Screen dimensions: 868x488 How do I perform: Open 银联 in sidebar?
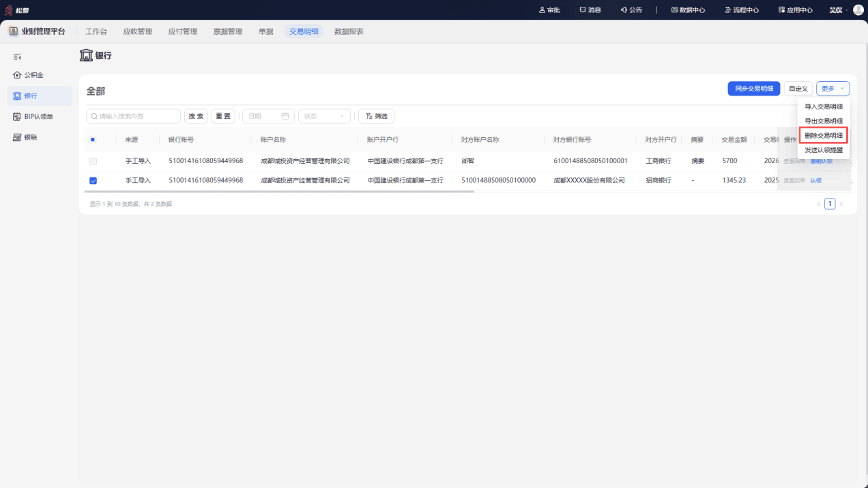pyautogui.click(x=40, y=137)
